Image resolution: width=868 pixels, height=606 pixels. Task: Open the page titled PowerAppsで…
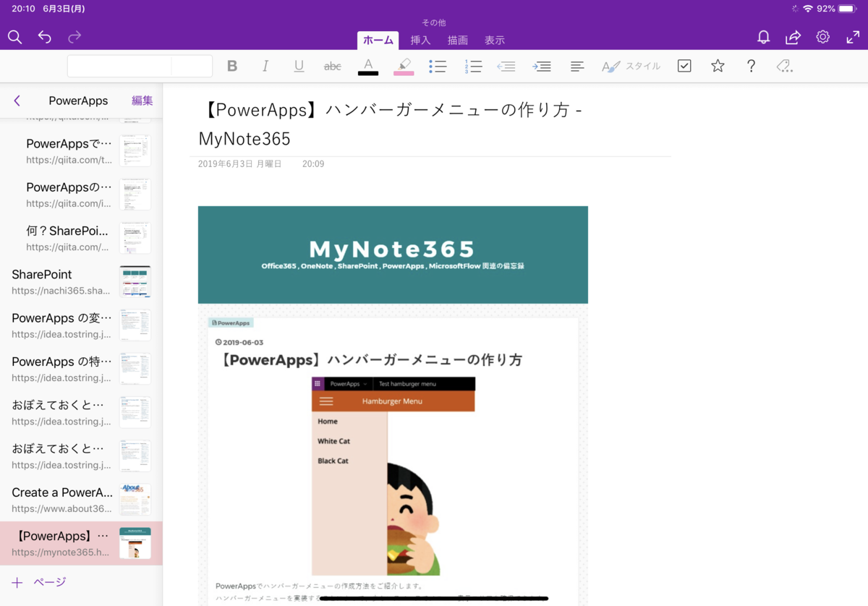(81, 151)
